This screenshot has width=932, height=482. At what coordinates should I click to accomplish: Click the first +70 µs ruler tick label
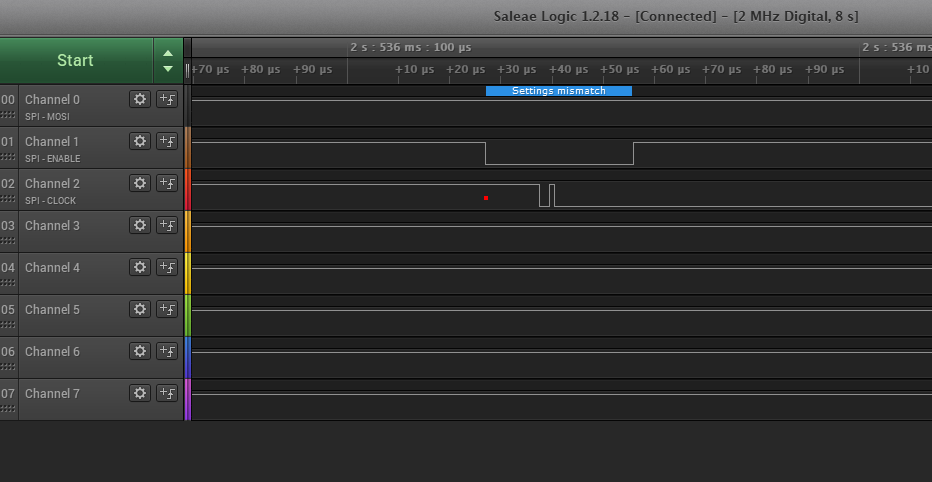coord(210,70)
